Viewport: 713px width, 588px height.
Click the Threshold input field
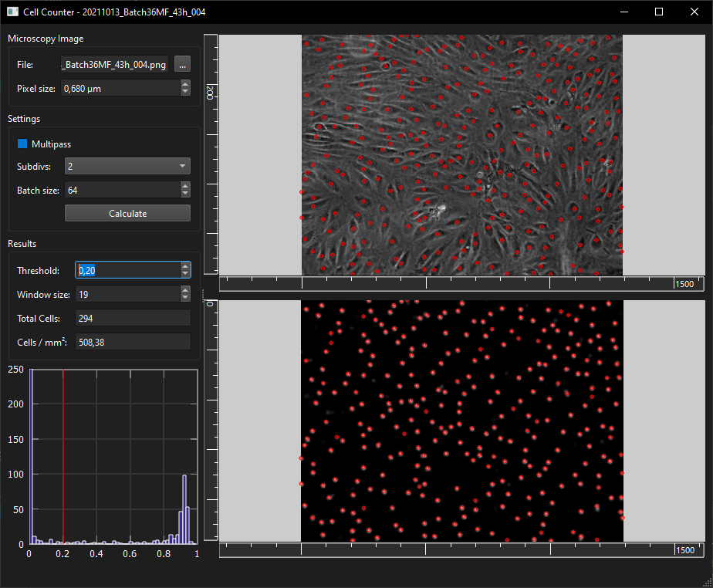[x=128, y=270]
